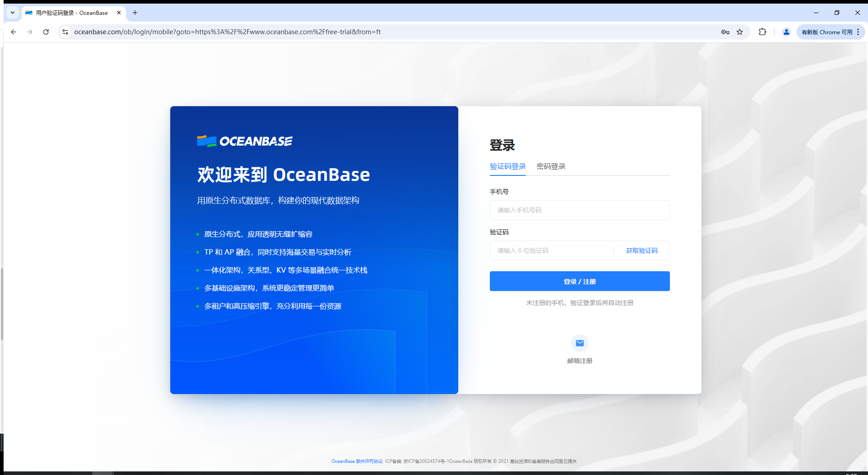Click the Chrome profile avatar icon
The height and width of the screenshot is (475, 868).
(x=786, y=32)
